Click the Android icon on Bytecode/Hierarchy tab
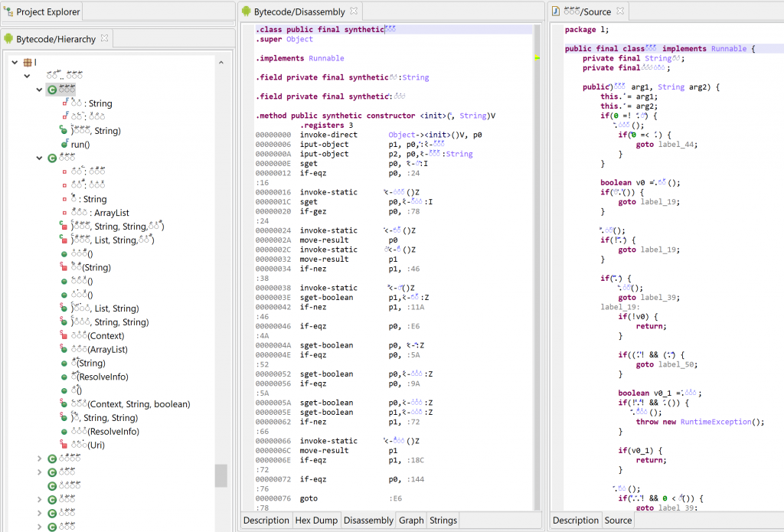 8,39
